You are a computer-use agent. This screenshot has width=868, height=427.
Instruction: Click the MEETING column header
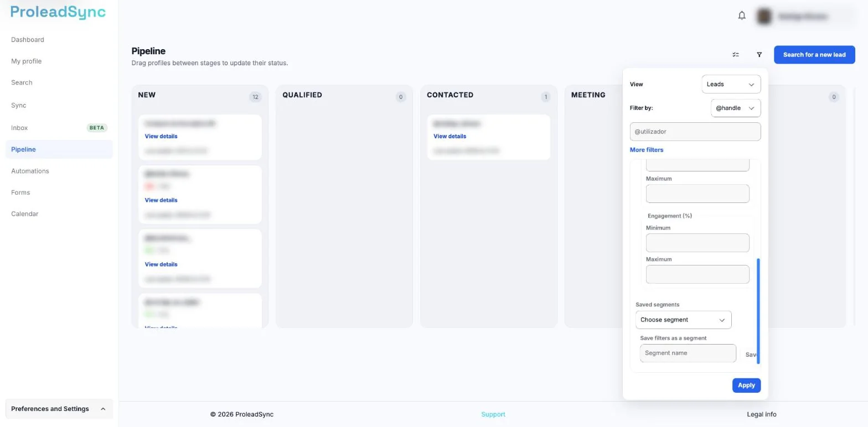[588, 95]
